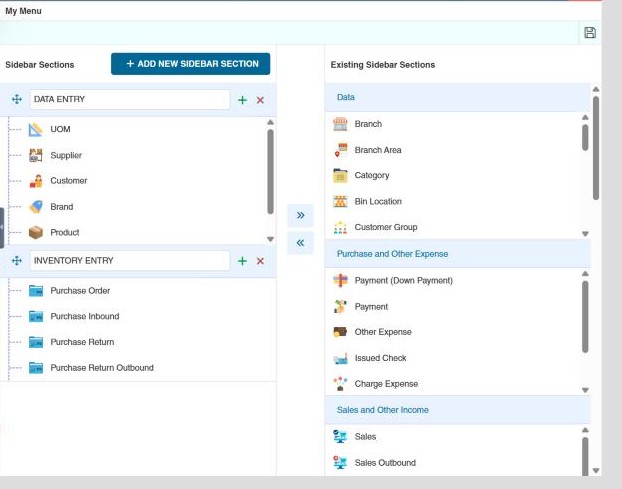Screen dimensions: 622x489
Task: Click the Payment (Down Payment) icon
Action: point(340,280)
